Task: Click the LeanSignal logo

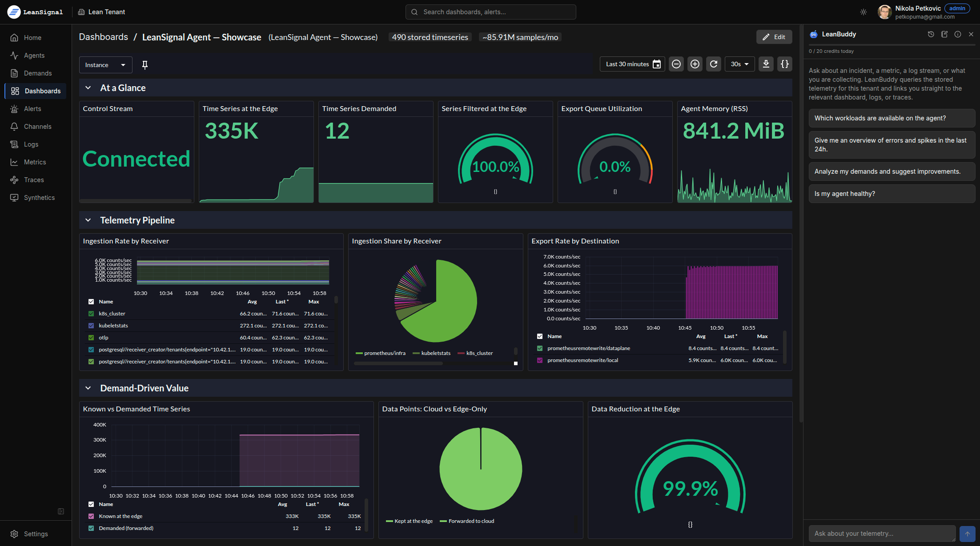Action: point(35,12)
